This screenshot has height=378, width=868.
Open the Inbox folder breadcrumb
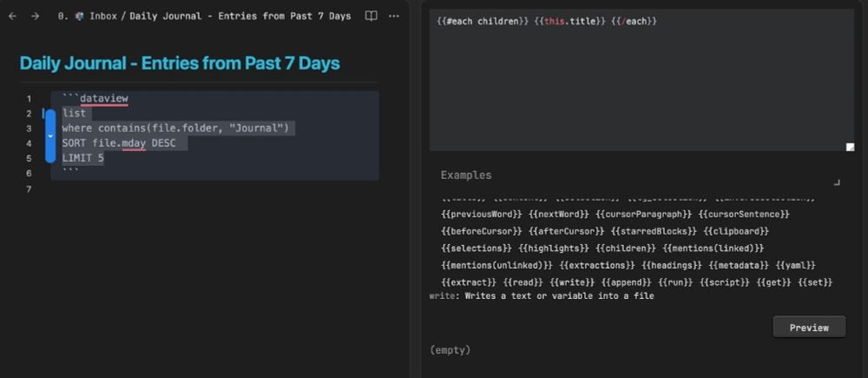(103, 16)
